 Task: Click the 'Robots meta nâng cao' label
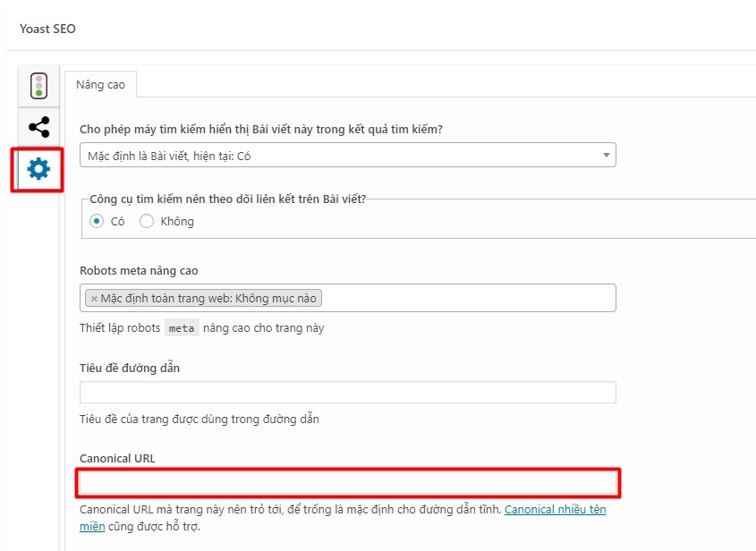pos(139,270)
